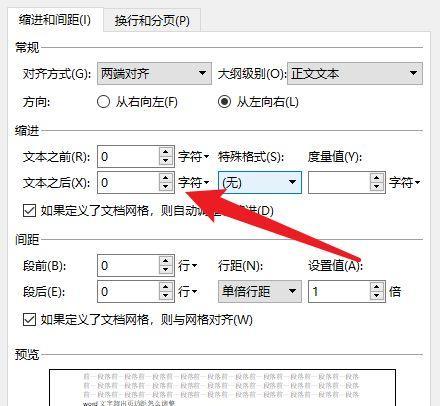Open 字符 unit dropdown beside 文本之后

(x=193, y=182)
